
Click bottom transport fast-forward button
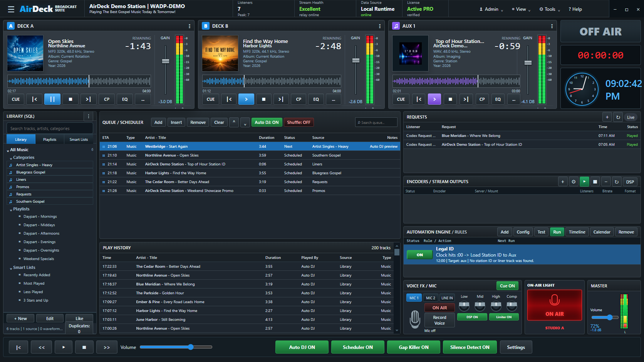pyautogui.click(x=107, y=347)
